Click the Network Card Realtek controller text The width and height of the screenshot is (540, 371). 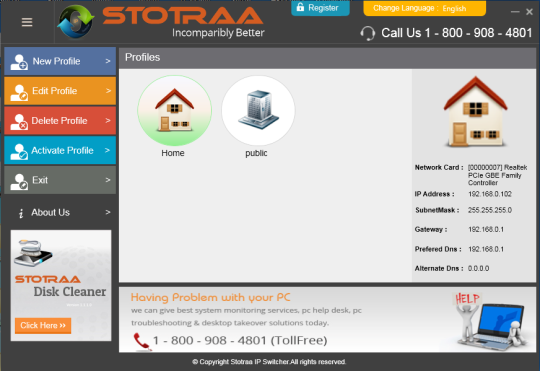[x=497, y=175]
